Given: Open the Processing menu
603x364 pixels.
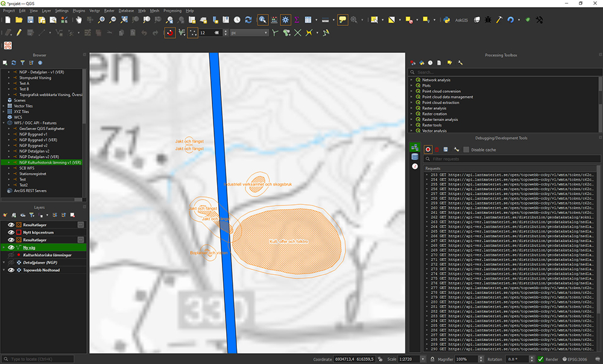Looking at the screenshot, I should [172, 11].
